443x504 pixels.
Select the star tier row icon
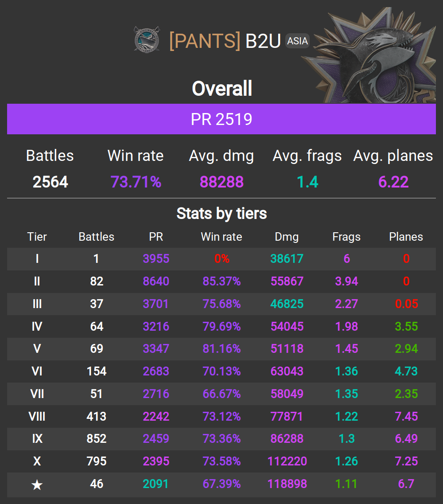coord(37,484)
